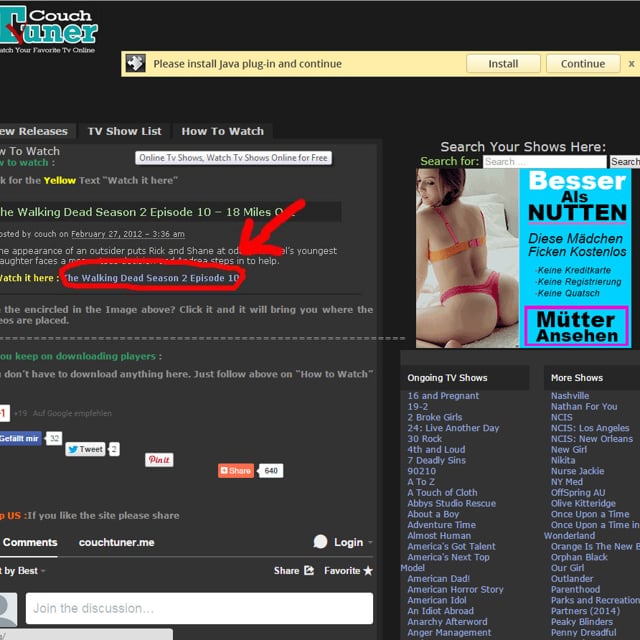640x640 pixels.
Task: Switch to the Comments tab
Action: pyautogui.click(x=30, y=542)
